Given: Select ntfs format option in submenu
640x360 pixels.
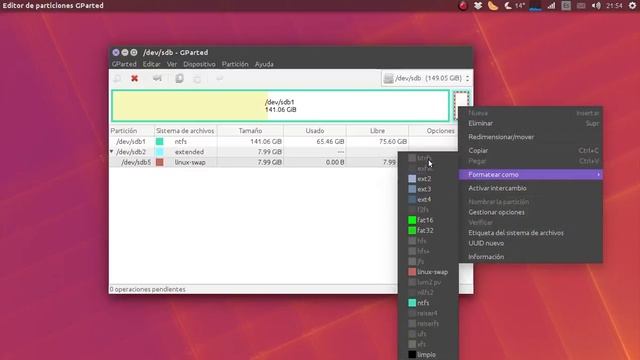Looking at the screenshot, I should pyautogui.click(x=428, y=303).
